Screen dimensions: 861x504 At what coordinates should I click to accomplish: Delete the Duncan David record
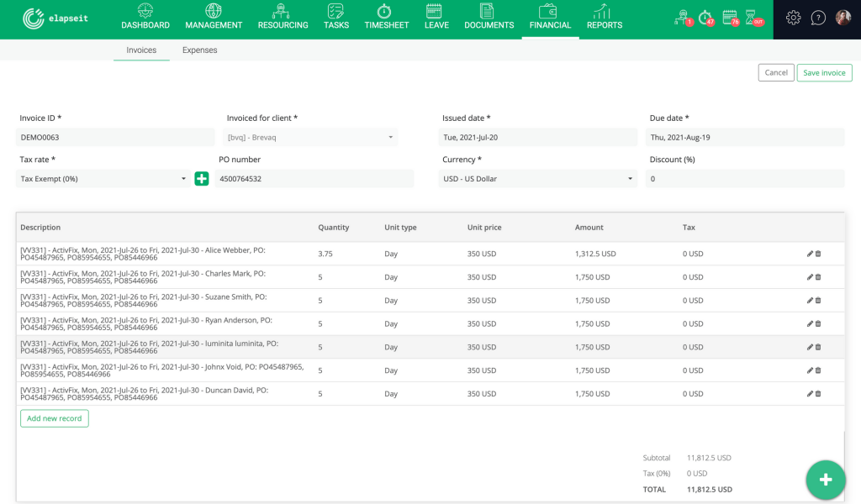(x=818, y=394)
